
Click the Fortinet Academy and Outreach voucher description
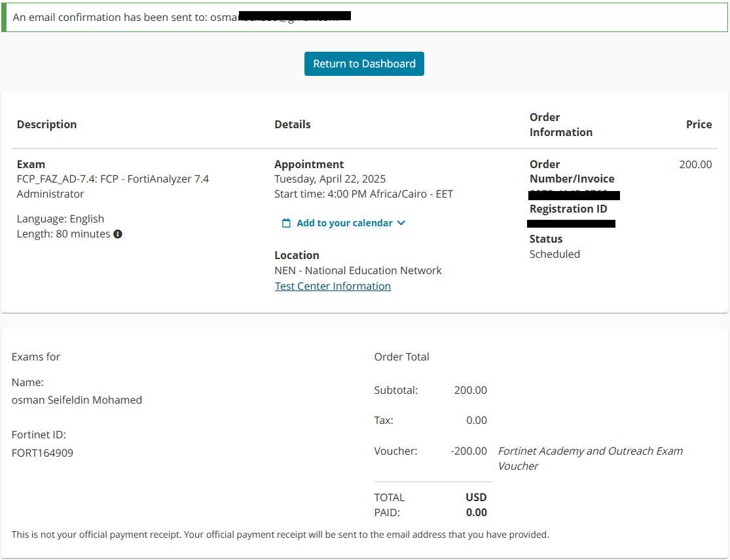click(590, 458)
